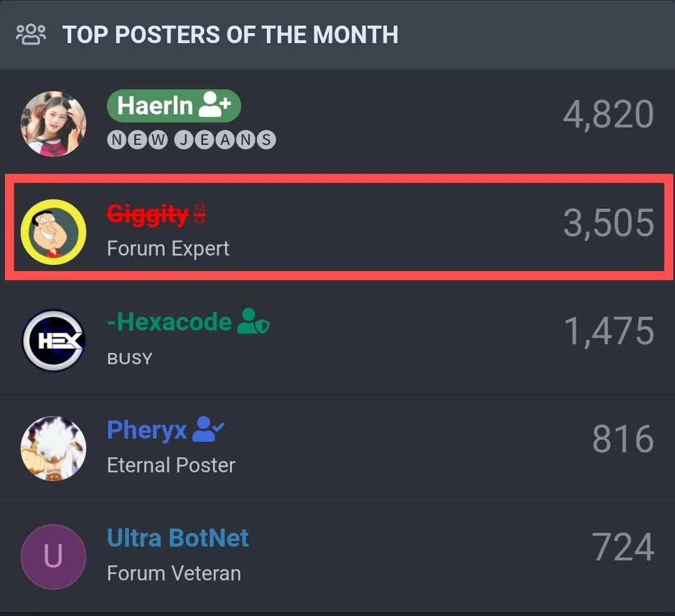675x616 pixels.
Task: Click the NEW JEANS badge title
Action: point(192,140)
